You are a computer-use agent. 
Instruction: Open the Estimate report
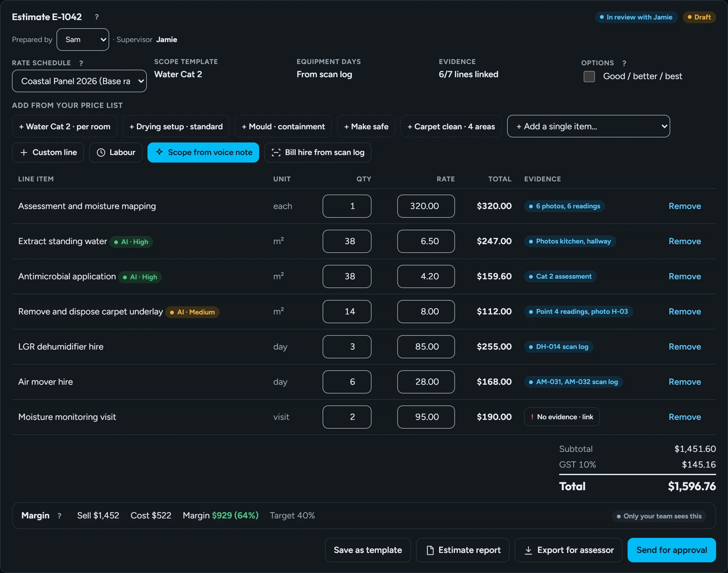coord(463,550)
